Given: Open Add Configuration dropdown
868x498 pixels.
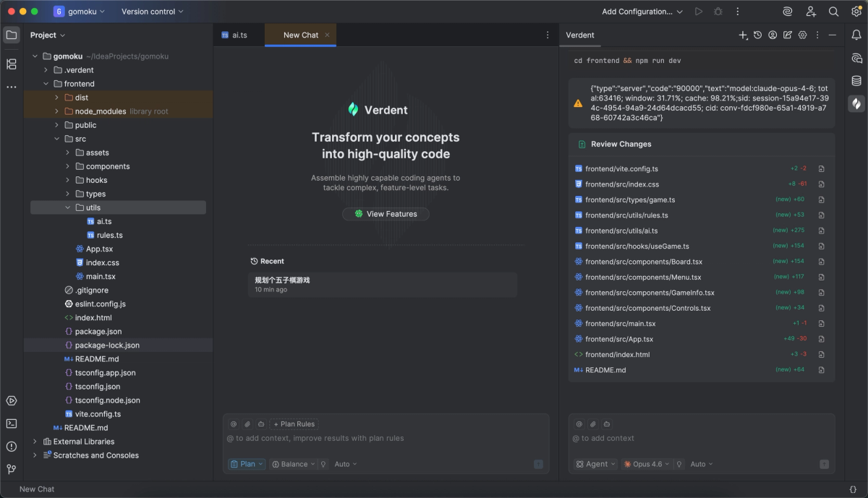Looking at the screenshot, I should coord(642,12).
